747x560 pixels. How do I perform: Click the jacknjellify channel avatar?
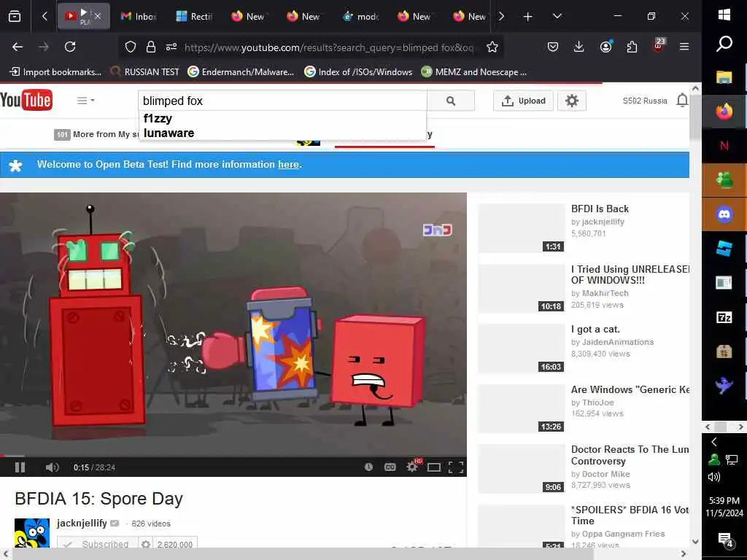coord(32,533)
